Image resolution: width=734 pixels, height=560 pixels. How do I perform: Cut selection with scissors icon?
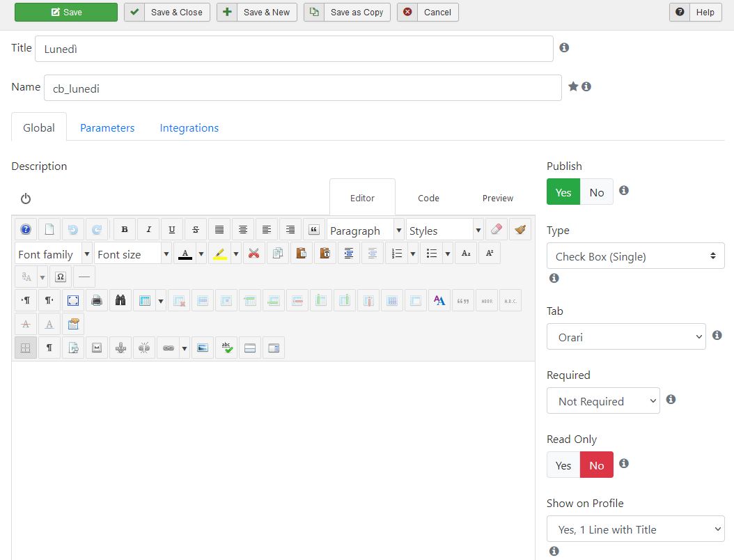pos(253,254)
